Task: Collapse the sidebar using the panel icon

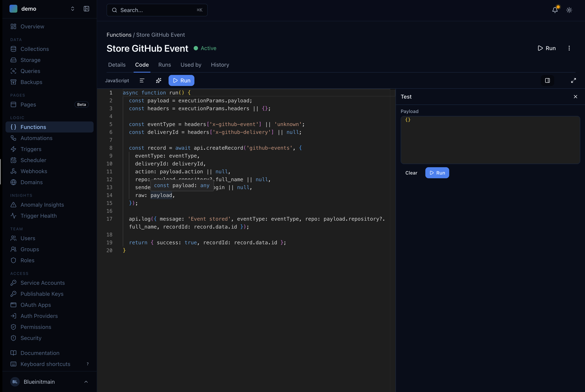Action: tap(86, 8)
